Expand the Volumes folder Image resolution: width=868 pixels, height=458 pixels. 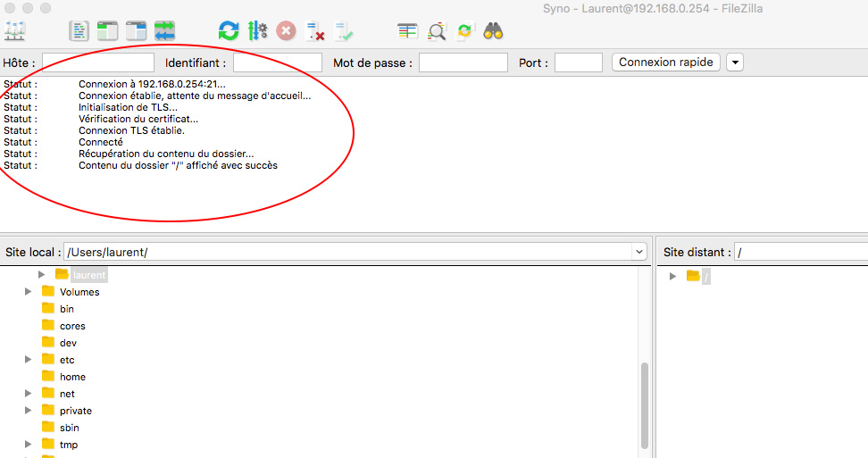click(x=28, y=292)
